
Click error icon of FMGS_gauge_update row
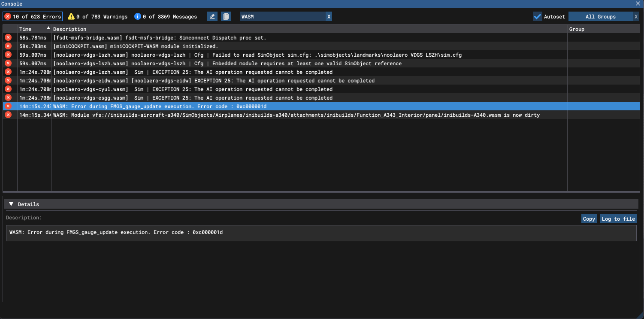(x=8, y=106)
